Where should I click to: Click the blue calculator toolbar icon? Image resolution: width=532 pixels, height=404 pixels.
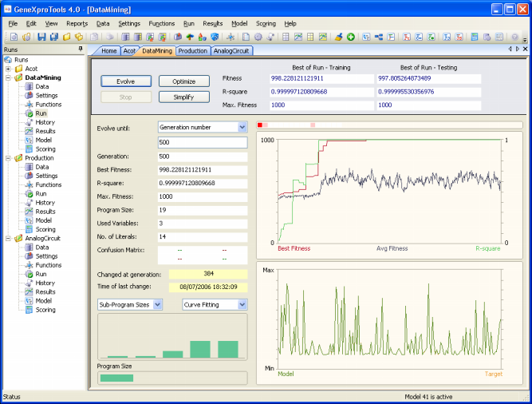coord(475,37)
